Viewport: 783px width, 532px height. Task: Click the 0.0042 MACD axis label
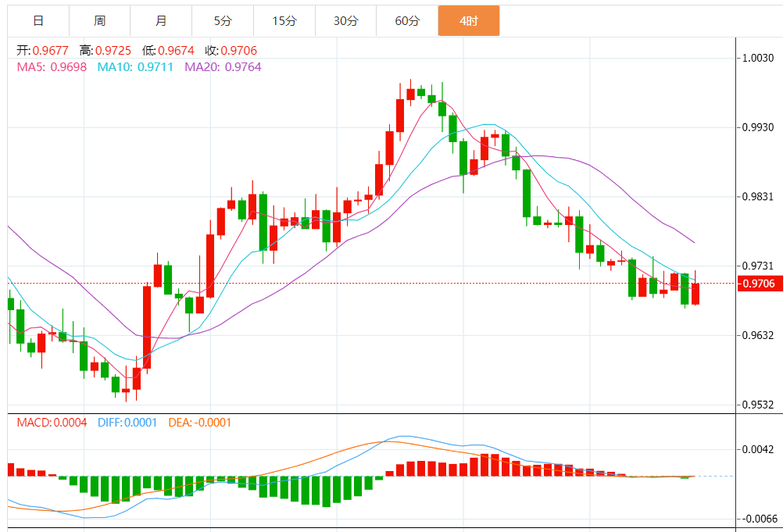[x=758, y=449]
